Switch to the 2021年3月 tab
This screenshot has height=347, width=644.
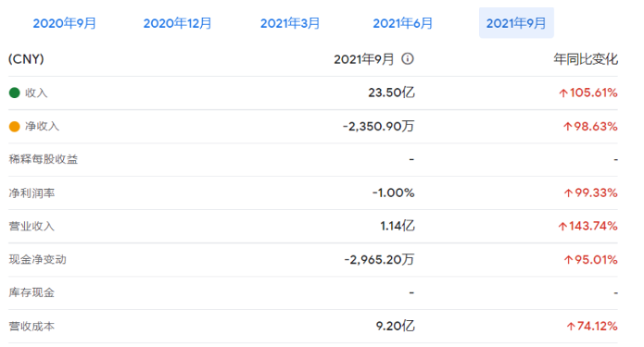(290, 23)
